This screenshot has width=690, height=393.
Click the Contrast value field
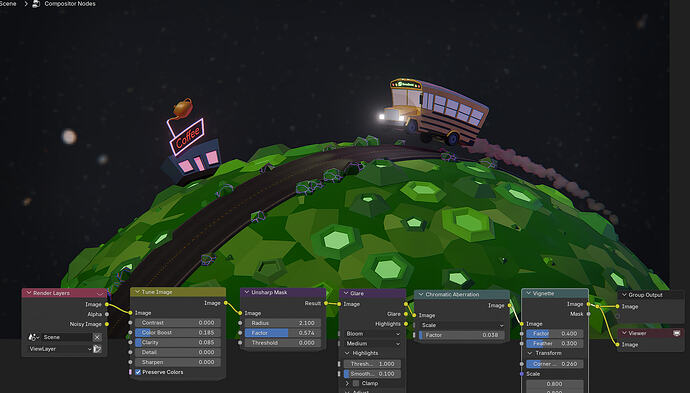pyautogui.click(x=178, y=323)
